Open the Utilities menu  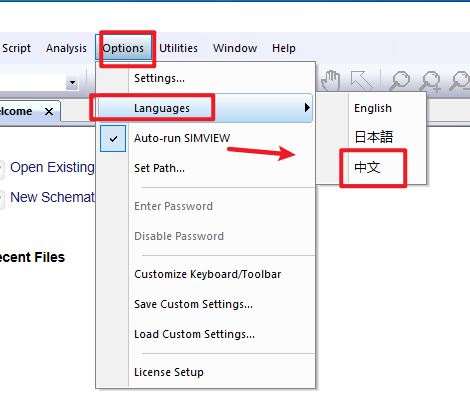click(178, 48)
